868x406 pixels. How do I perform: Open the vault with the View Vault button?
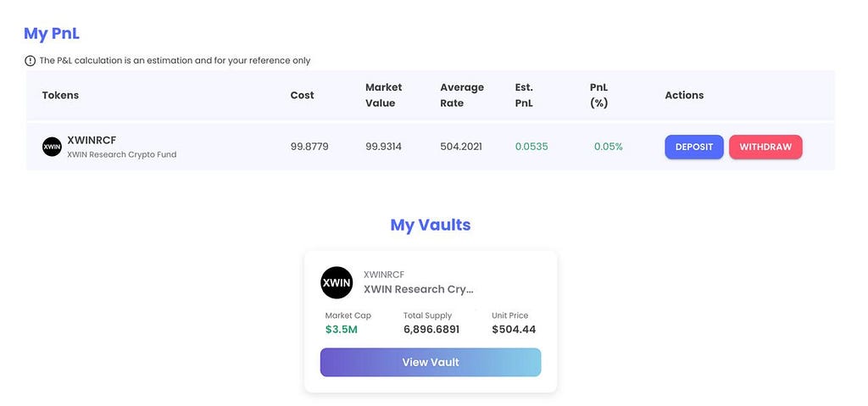pyautogui.click(x=430, y=362)
